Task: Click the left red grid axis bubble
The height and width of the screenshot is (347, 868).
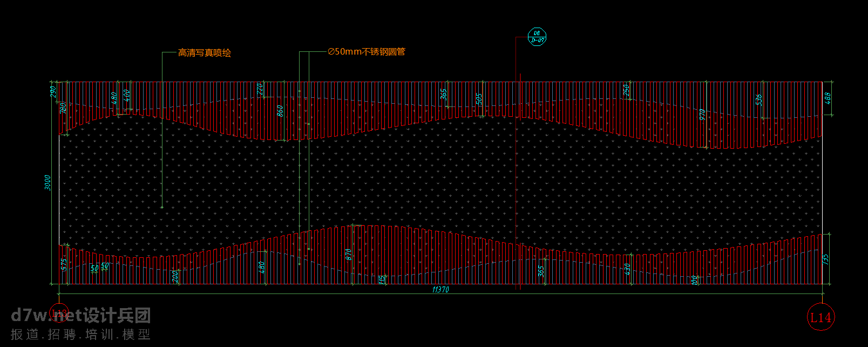Action: click(59, 313)
